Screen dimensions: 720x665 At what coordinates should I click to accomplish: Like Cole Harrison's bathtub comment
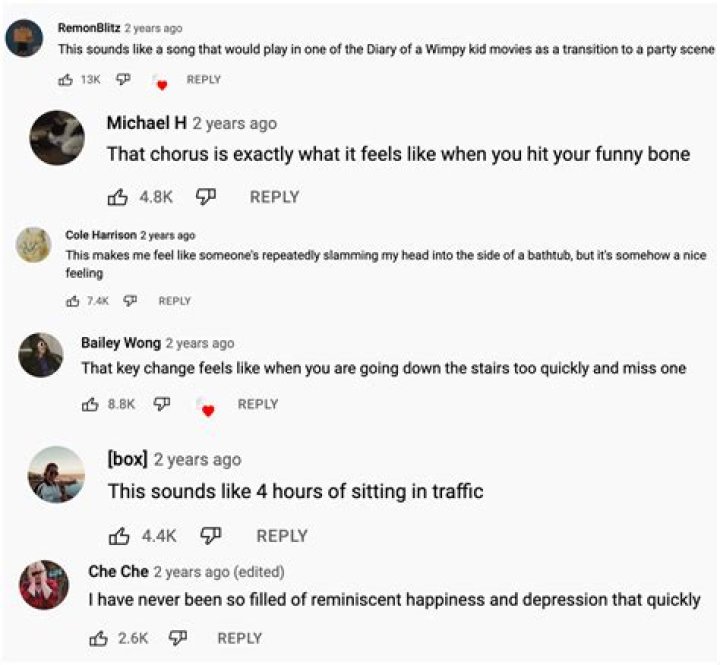coord(72,301)
